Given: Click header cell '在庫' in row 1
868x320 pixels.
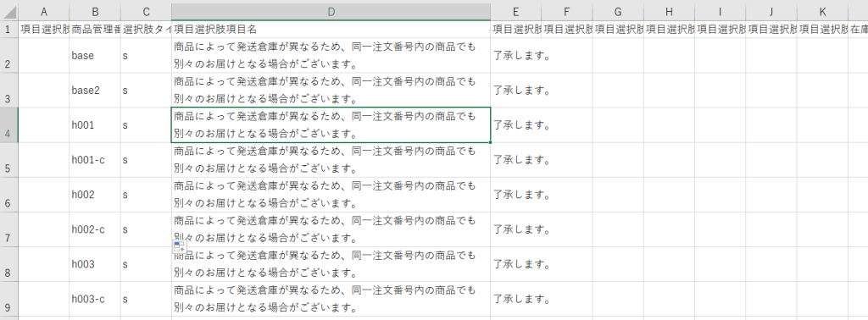Looking at the screenshot, I should coord(858,29).
